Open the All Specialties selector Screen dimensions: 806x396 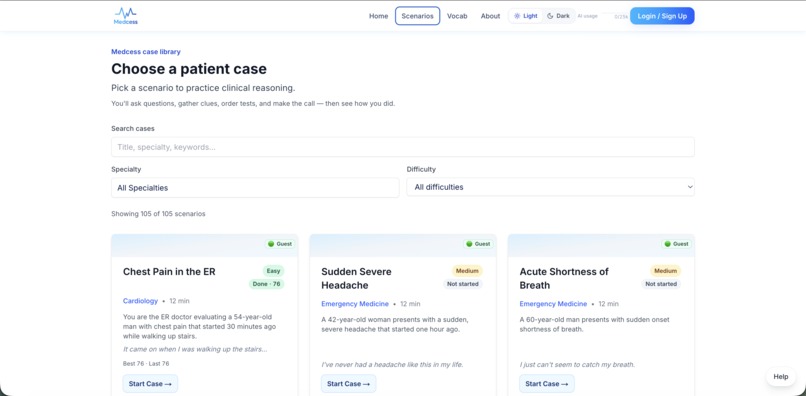click(x=255, y=188)
